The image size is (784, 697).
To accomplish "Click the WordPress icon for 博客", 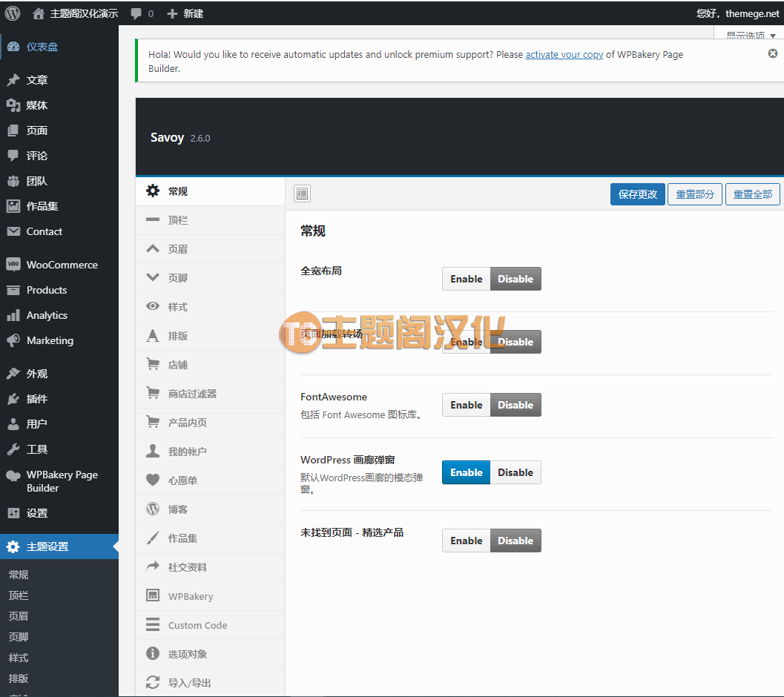I will point(153,509).
